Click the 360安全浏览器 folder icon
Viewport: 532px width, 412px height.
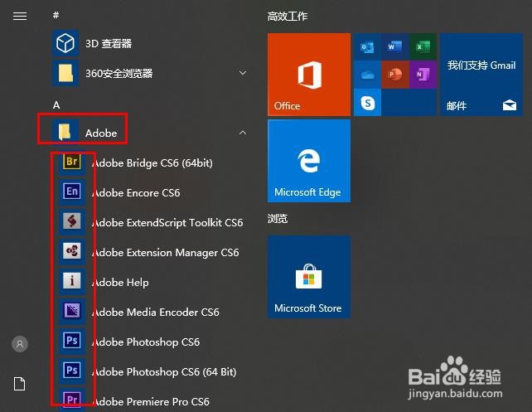point(65,73)
